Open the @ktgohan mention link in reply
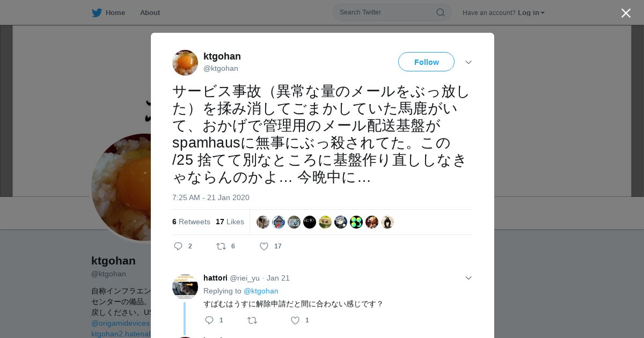 click(x=261, y=291)
